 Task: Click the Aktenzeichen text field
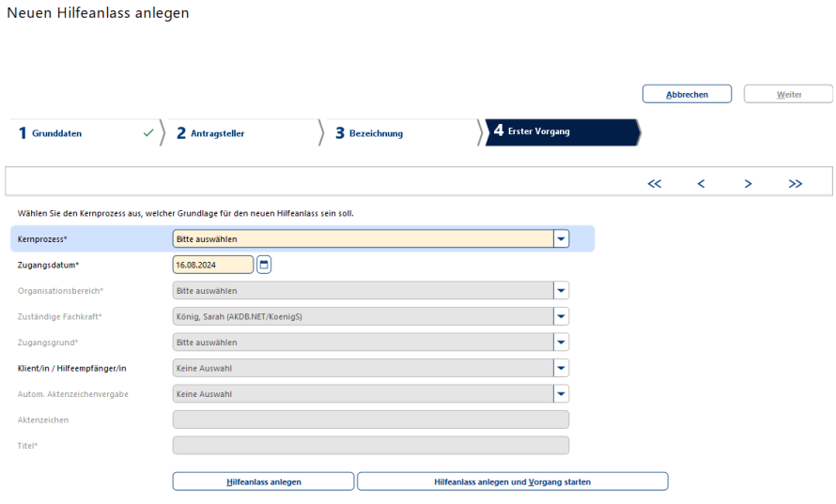370,420
